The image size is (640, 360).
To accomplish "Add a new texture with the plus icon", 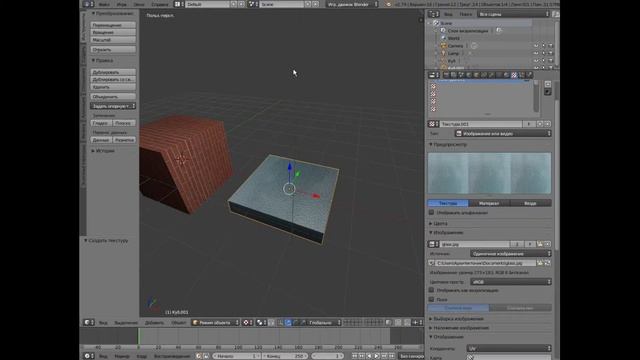I will point(540,124).
